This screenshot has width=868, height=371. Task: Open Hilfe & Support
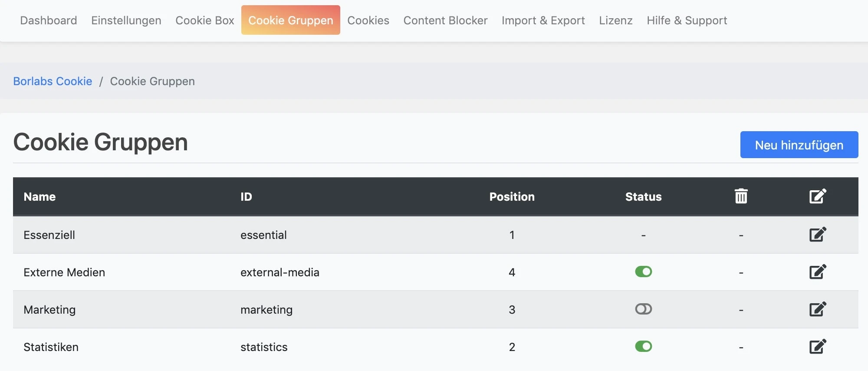686,20
